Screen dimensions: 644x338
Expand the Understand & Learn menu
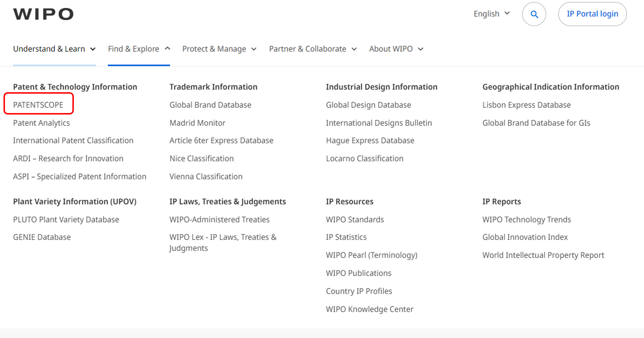(54, 49)
